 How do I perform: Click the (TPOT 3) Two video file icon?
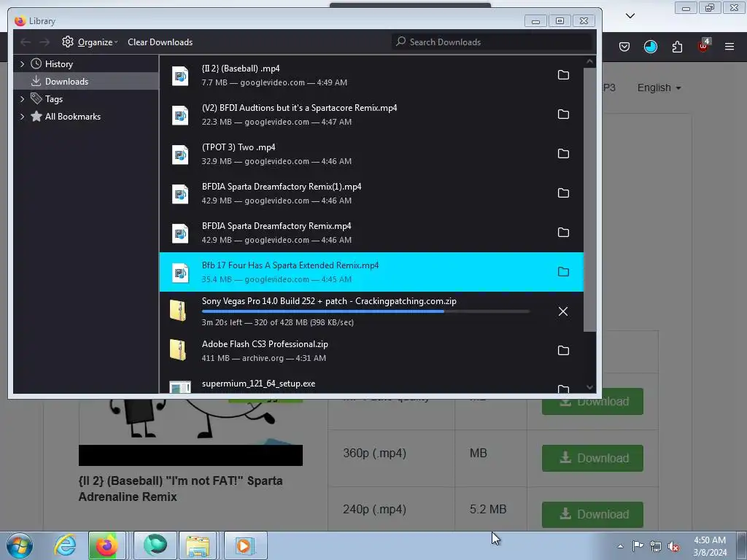[180, 155]
